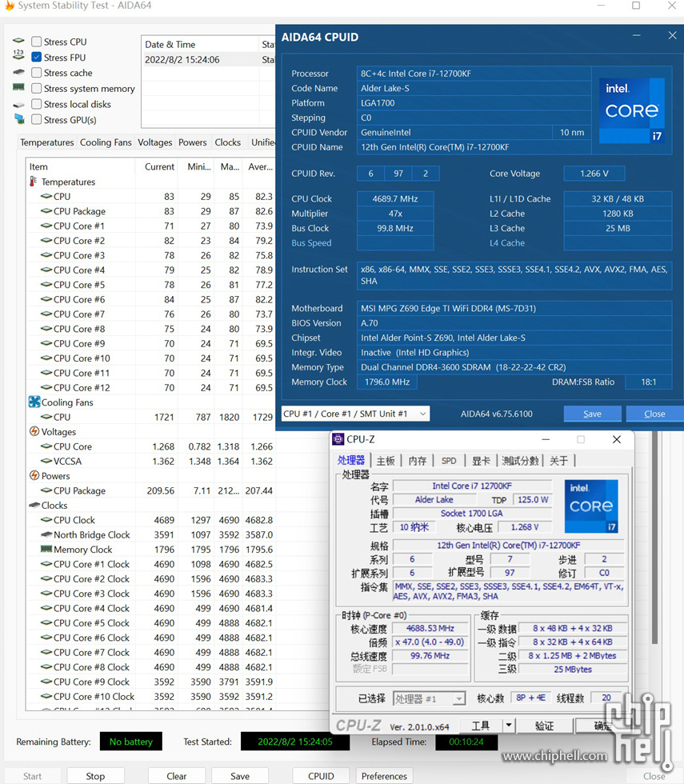Click the dropdown arrow next to 工具 in CPU-Z
Screen dimensions: 684x784
tap(509, 725)
